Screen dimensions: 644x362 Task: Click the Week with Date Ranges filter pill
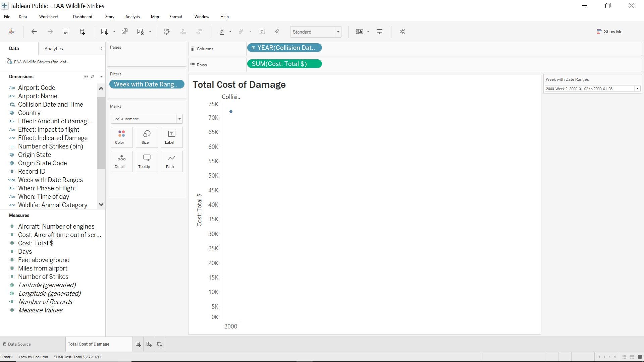click(x=147, y=84)
